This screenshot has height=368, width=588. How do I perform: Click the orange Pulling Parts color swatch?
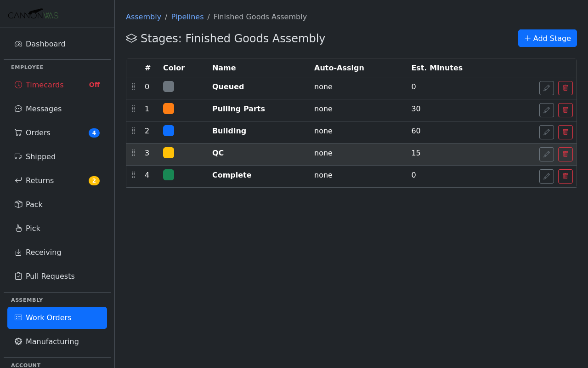[x=169, y=109]
